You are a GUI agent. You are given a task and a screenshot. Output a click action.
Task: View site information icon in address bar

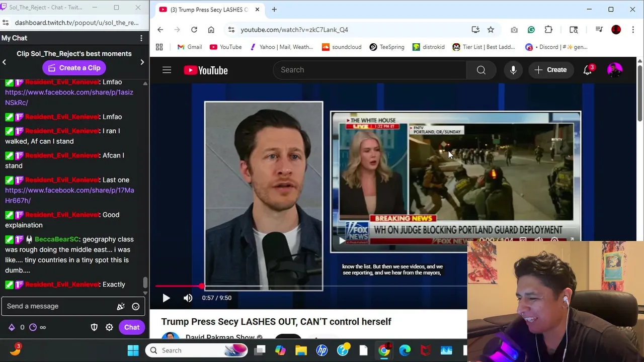[231, 30]
